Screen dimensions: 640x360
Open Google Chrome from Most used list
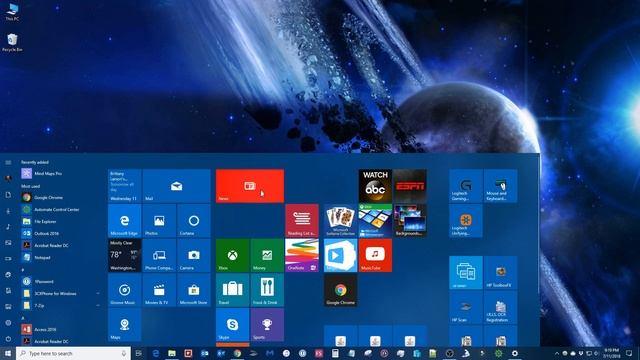[59, 198]
